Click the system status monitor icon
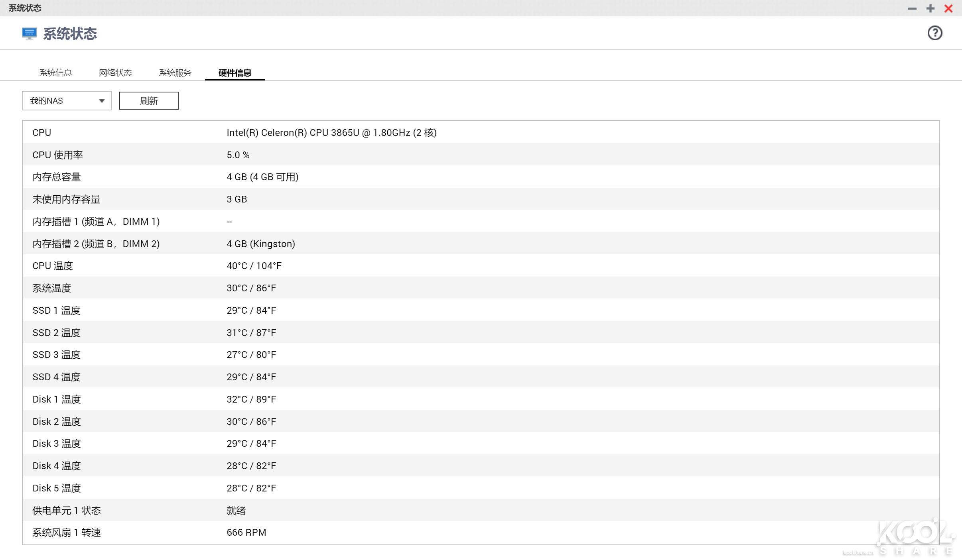 point(29,33)
